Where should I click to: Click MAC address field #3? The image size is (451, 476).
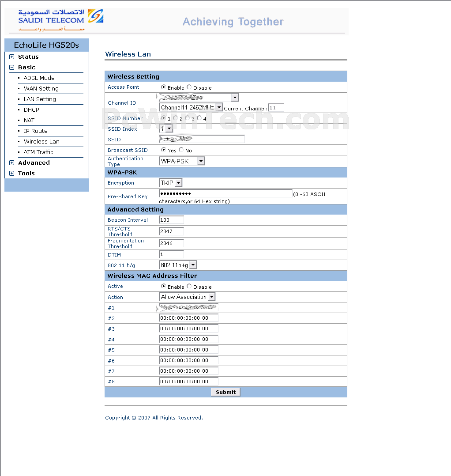tap(188, 329)
